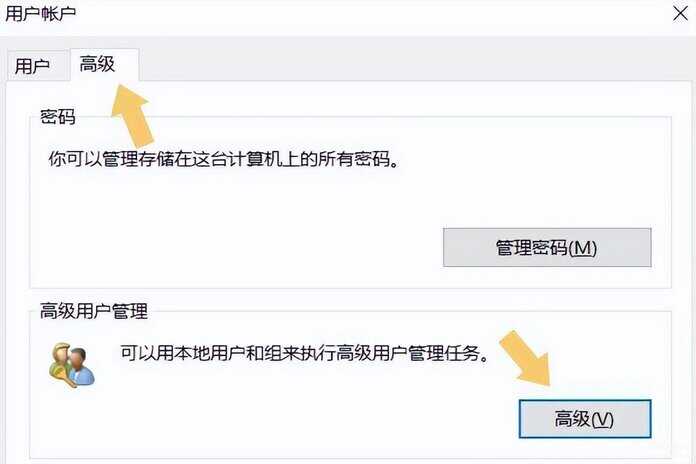
Task: Click the 高级用户管理 group label
Action: tap(94, 311)
